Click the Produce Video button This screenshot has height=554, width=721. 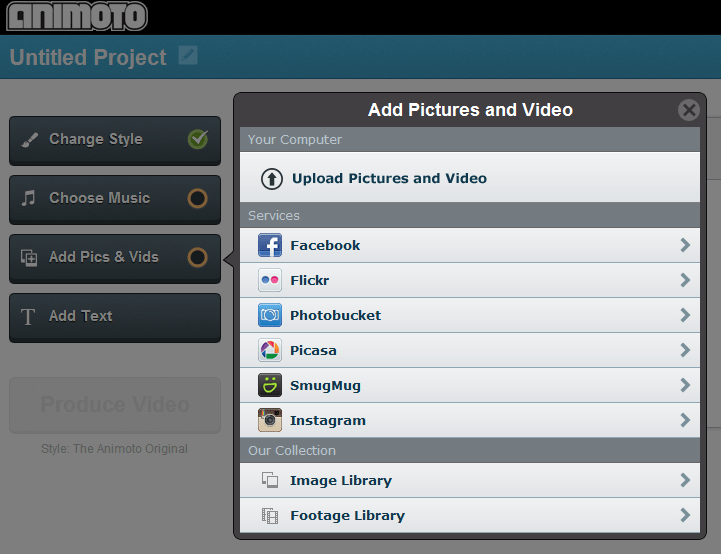[115, 405]
